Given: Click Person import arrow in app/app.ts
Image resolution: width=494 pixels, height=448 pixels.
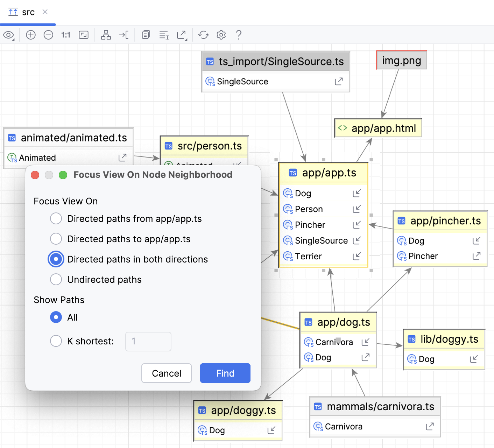Looking at the screenshot, I should click(x=357, y=209).
